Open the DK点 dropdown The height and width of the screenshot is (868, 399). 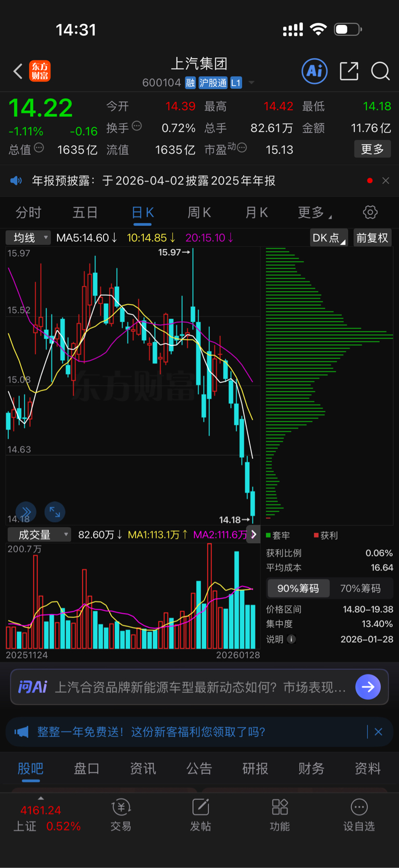pos(329,238)
